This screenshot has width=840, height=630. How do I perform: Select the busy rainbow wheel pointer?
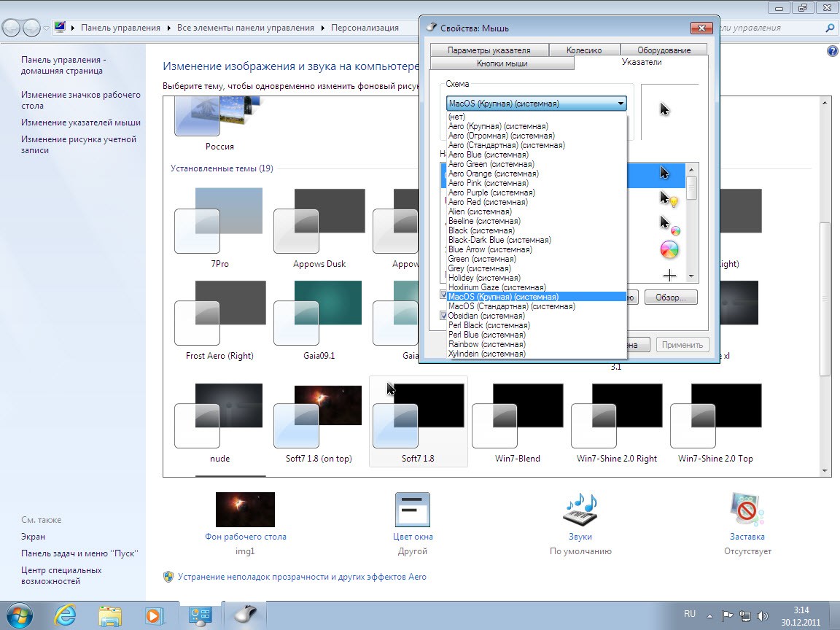click(669, 249)
